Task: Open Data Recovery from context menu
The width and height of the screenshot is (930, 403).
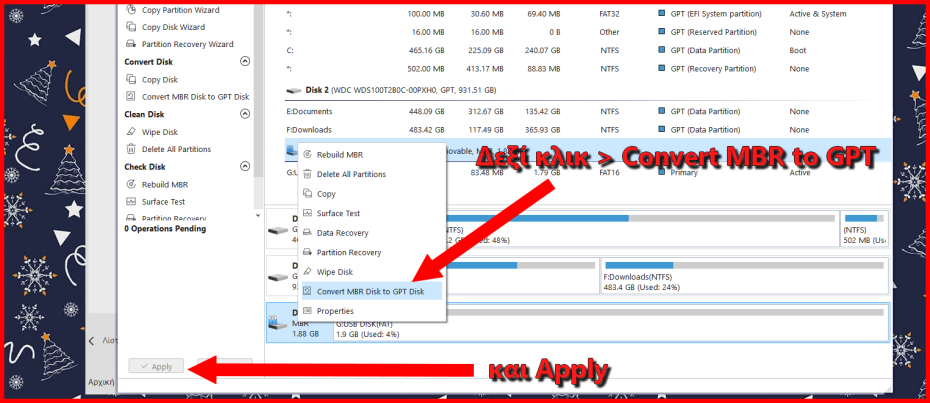Action: click(372, 233)
